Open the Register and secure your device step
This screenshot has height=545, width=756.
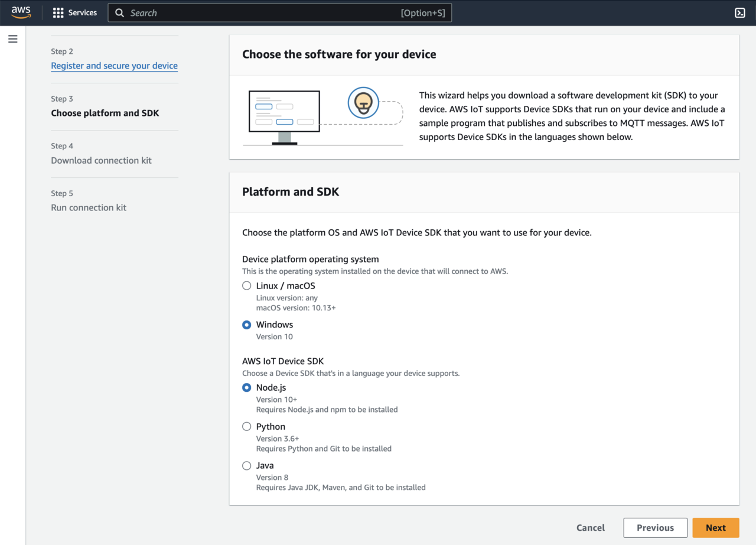click(x=114, y=66)
